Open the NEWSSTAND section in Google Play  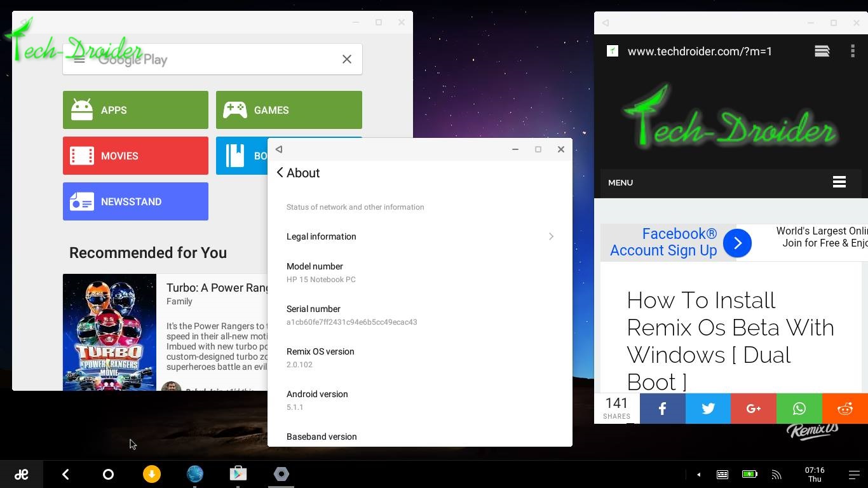click(x=135, y=201)
